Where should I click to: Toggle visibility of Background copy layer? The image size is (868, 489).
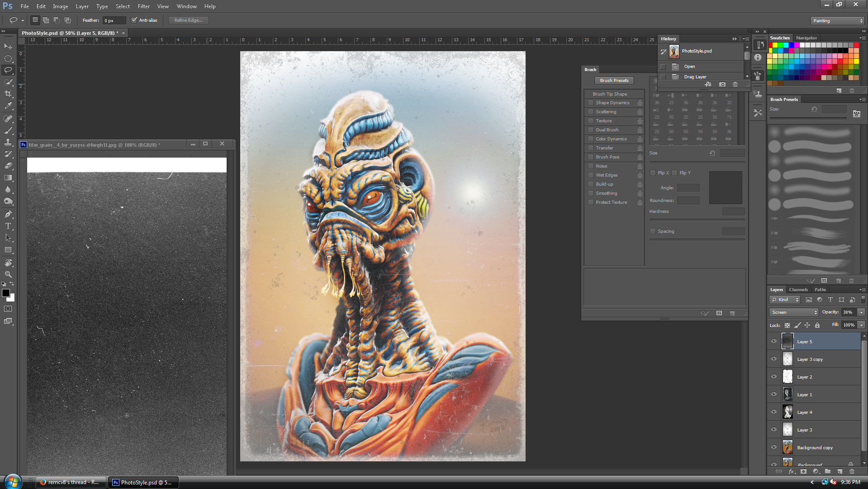point(774,447)
